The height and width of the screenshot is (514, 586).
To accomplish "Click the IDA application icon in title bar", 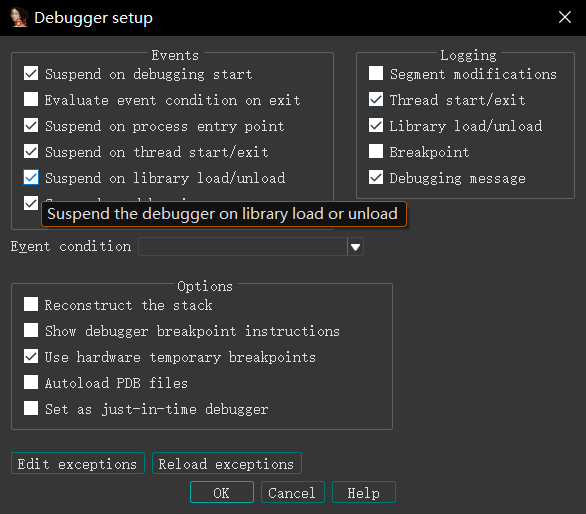I will pyautogui.click(x=19, y=17).
